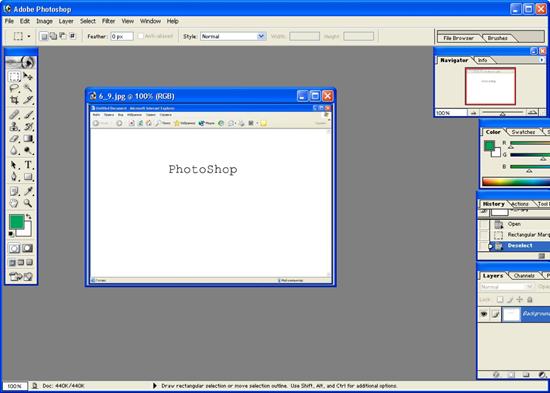Choose Subtract from selection option
Image resolution: width=550 pixels, height=393 pixels.
tap(63, 36)
